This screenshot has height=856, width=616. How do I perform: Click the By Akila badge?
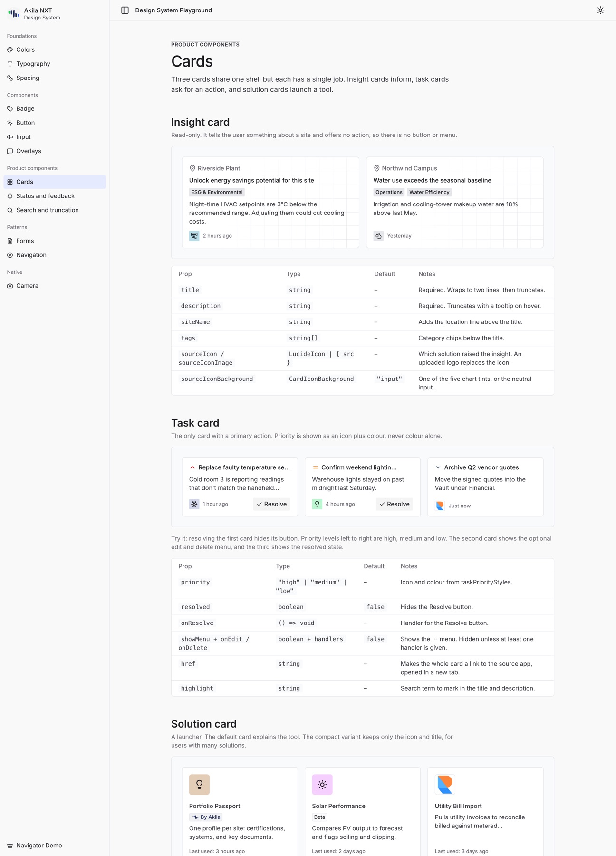[206, 817]
